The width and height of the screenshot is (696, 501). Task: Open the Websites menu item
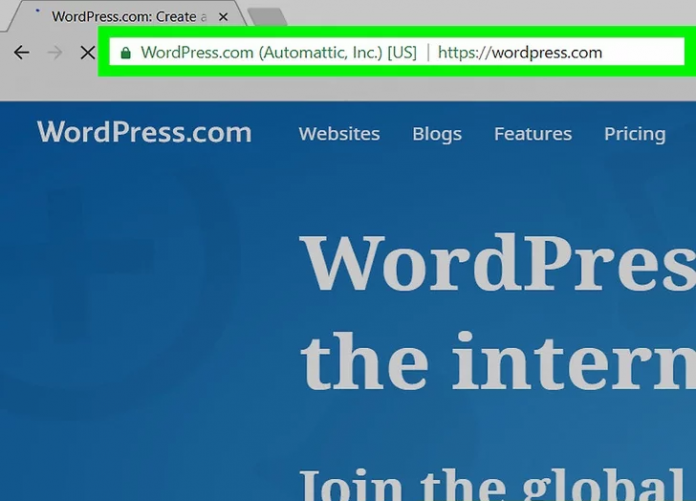pyautogui.click(x=339, y=134)
